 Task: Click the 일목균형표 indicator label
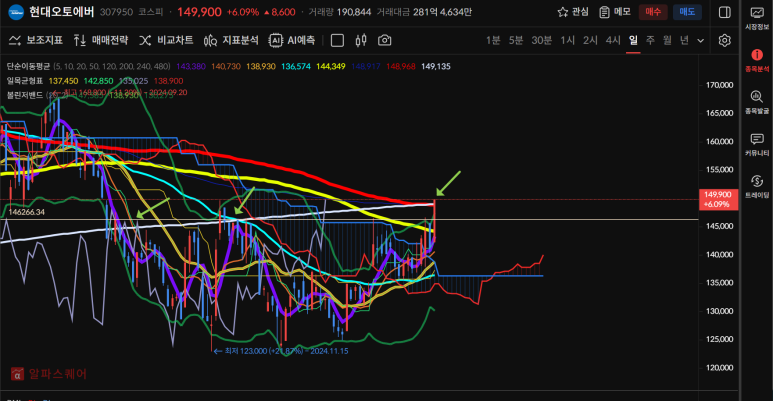point(25,80)
